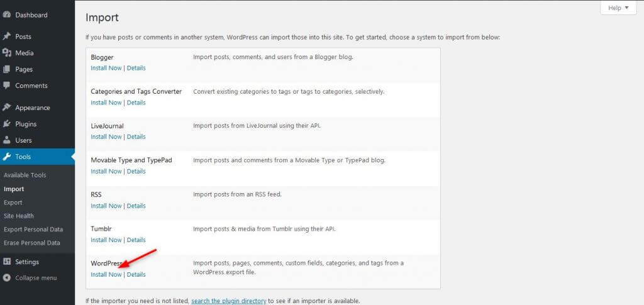Click the Media library icon
The width and height of the screenshot is (644, 305).
(x=6, y=53)
